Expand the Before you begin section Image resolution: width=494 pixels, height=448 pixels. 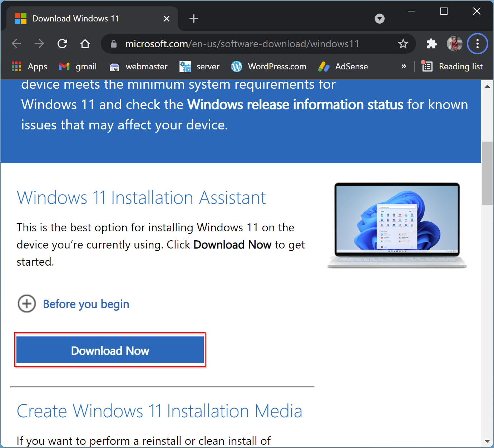click(x=73, y=304)
